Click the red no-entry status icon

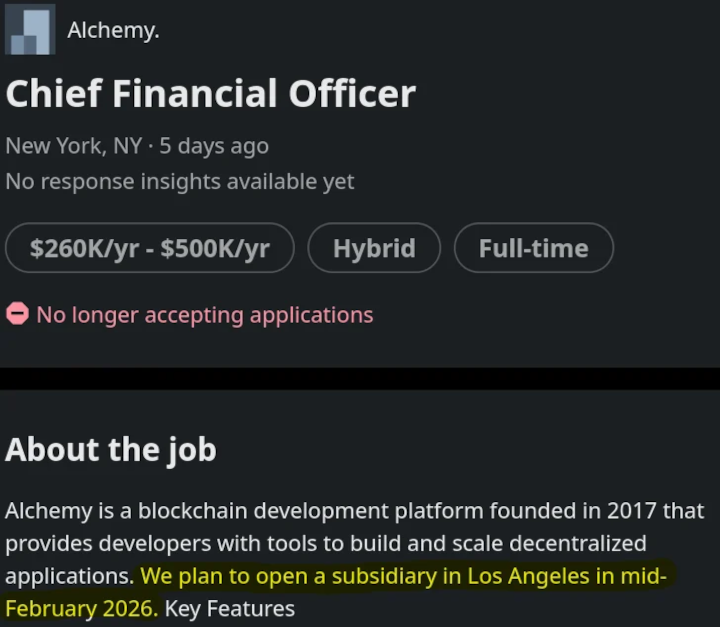pyautogui.click(x=17, y=315)
